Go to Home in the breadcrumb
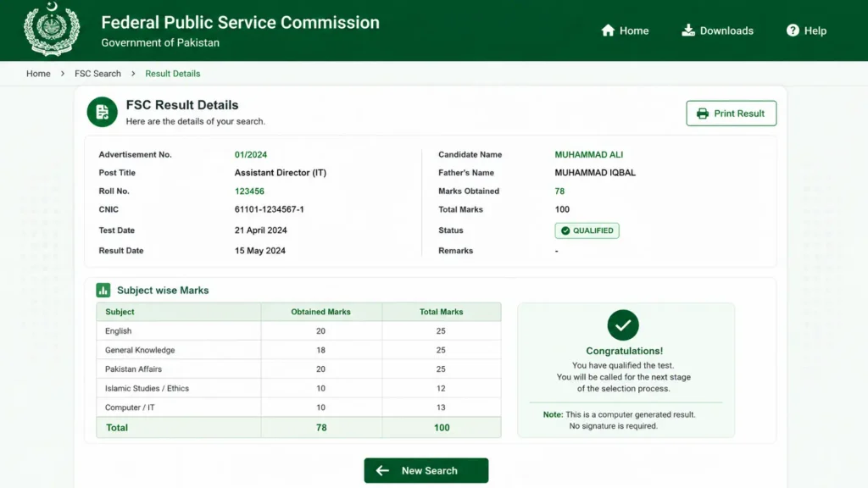 click(x=38, y=74)
